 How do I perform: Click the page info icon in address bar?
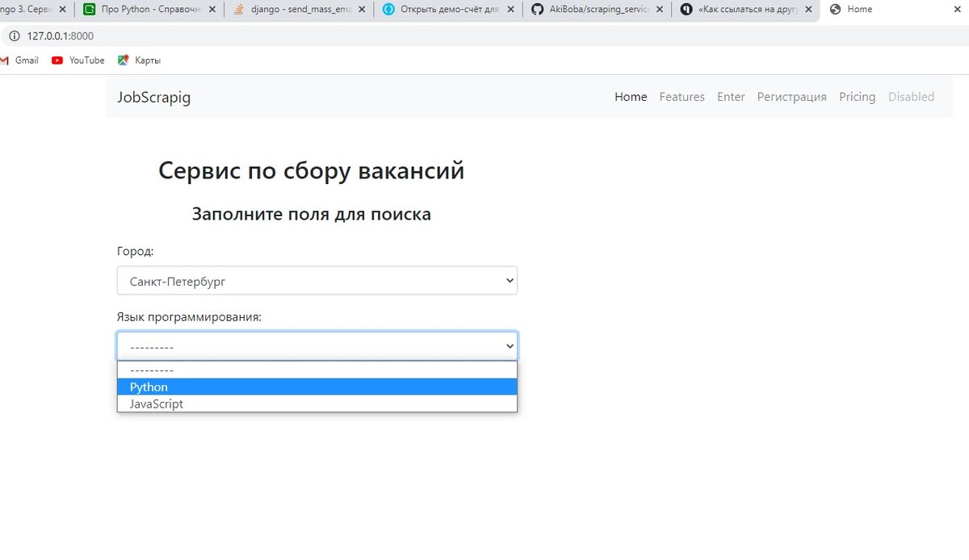(14, 36)
